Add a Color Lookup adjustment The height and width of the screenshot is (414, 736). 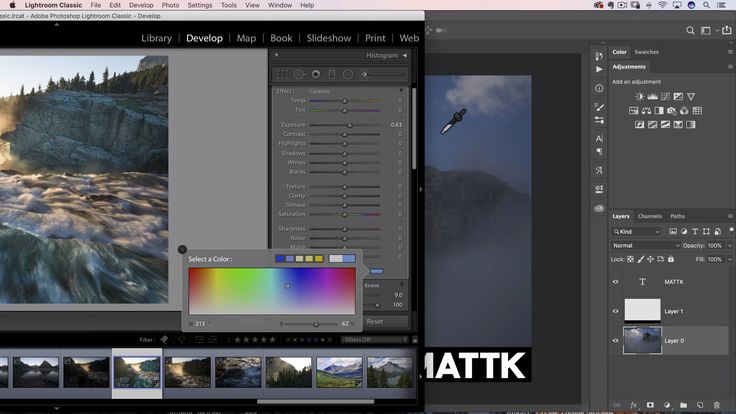pos(697,111)
